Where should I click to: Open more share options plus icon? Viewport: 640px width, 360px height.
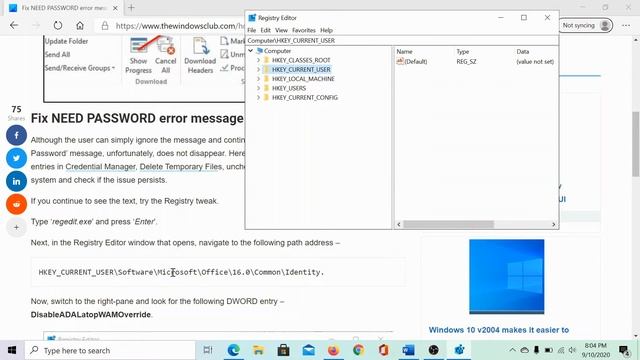click(16, 227)
